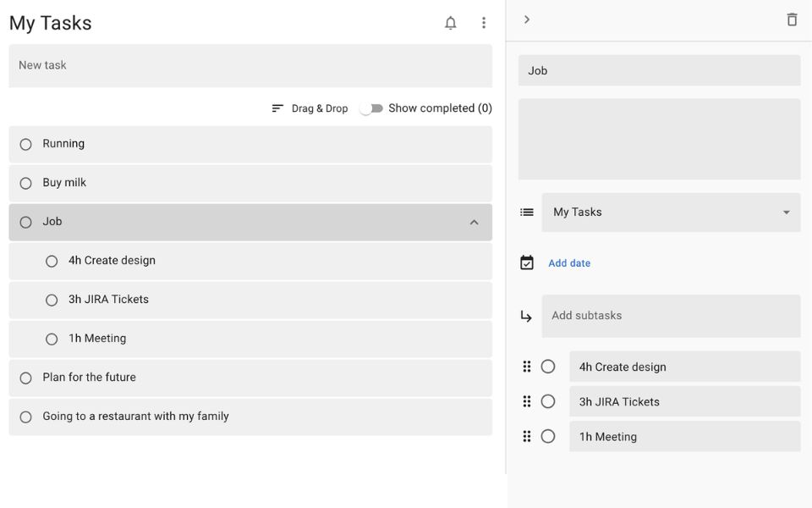Delete the Job task using trash icon
This screenshot has height=508, width=812.
click(x=792, y=19)
